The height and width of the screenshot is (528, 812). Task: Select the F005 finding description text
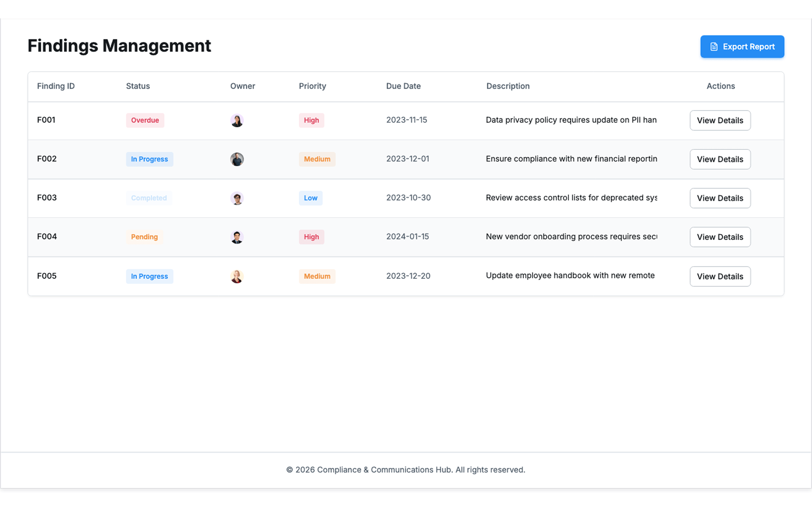570,276
